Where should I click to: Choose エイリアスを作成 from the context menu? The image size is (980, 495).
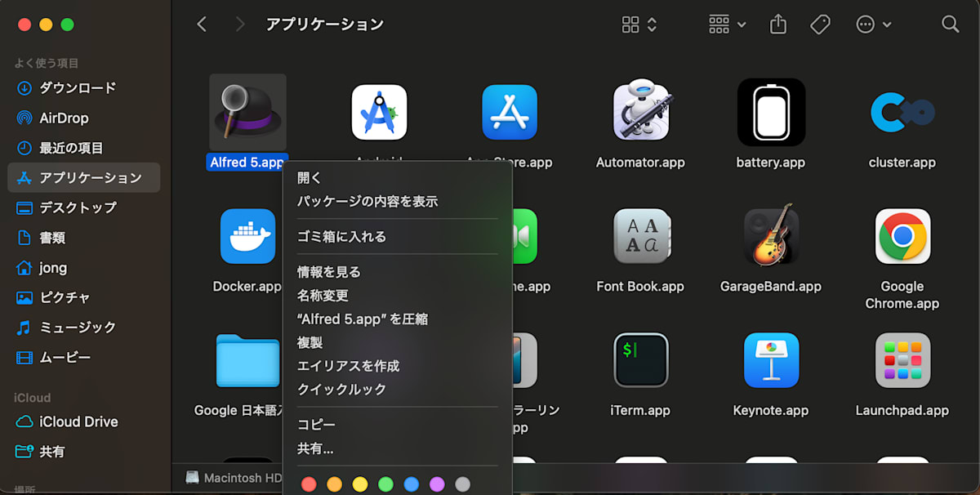(397, 367)
